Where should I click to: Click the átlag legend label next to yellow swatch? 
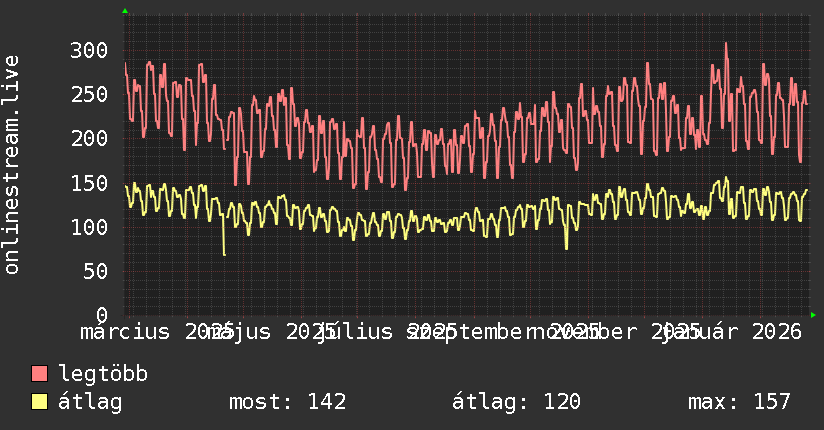90,402
